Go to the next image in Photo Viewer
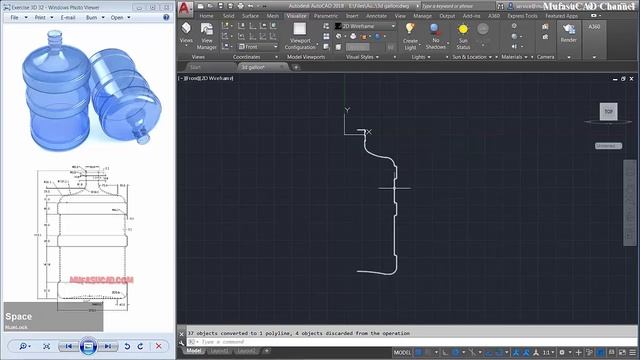Screen dimensions: 640x360 (108, 346)
